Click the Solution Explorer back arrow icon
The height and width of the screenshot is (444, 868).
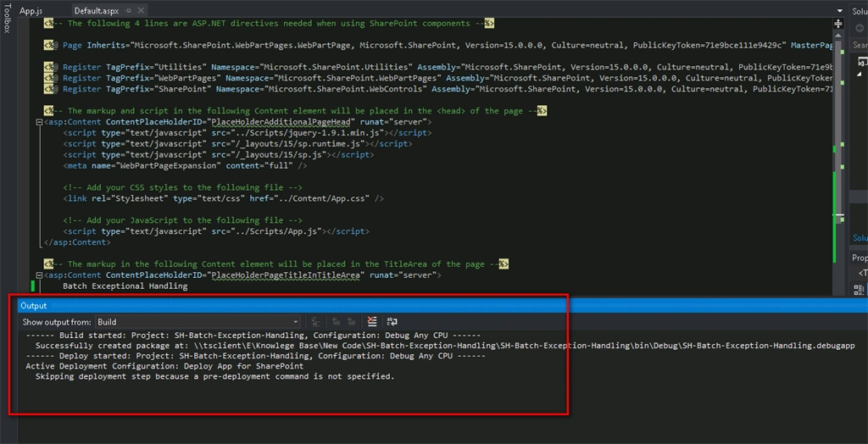tap(860, 28)
